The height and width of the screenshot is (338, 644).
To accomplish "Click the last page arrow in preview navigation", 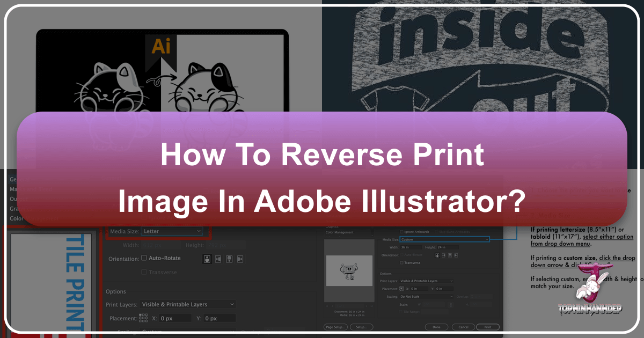I will click(371, 306).
